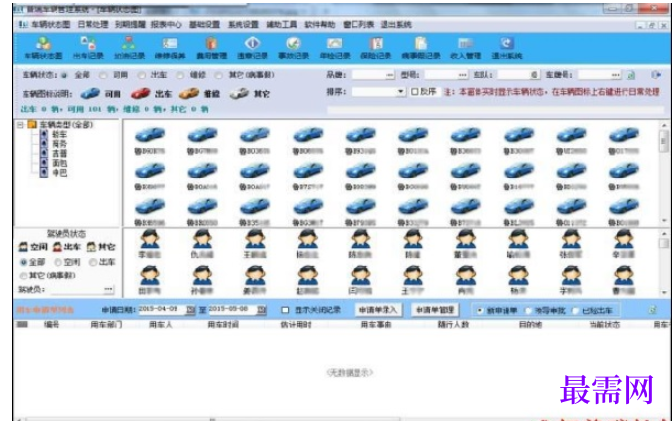
Task: Open the 基础设置 menu
Action: 204,25
